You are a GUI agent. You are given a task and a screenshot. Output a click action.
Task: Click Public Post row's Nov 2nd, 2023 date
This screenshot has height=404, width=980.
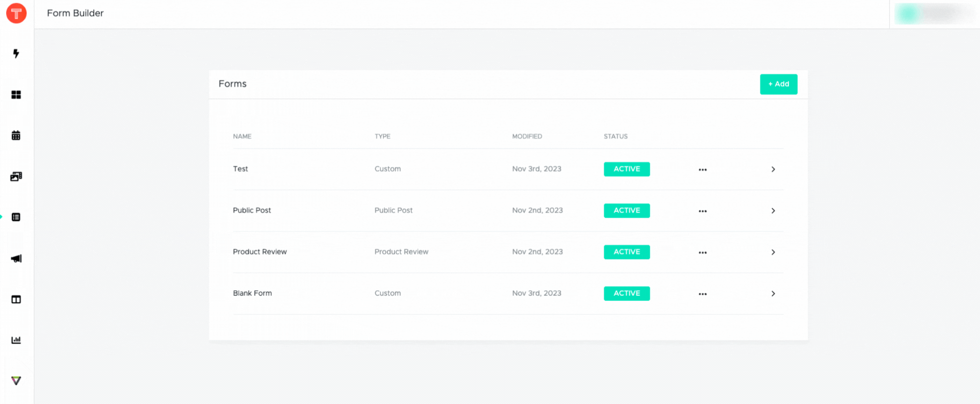pyautogui.click(x=537, y=210)
